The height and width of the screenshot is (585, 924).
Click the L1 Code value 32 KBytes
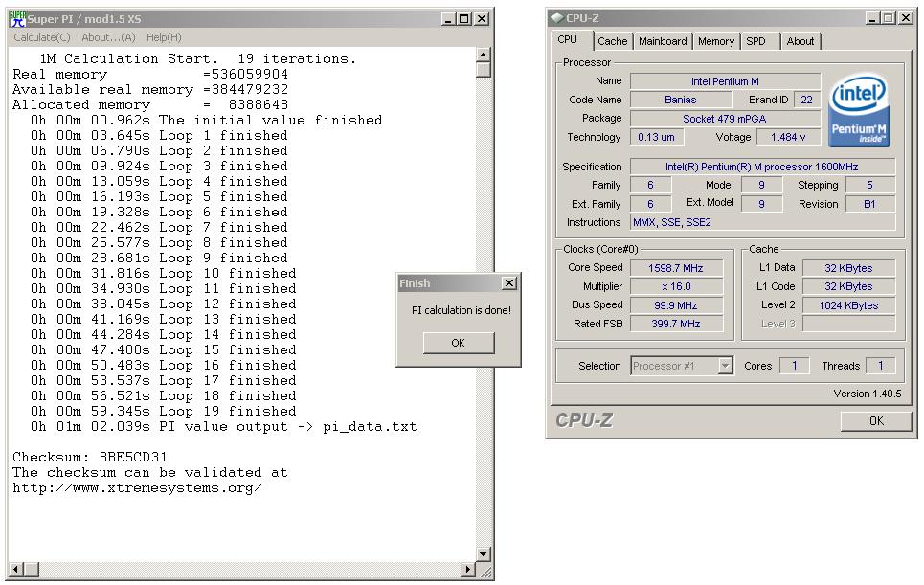pos(848,286)
